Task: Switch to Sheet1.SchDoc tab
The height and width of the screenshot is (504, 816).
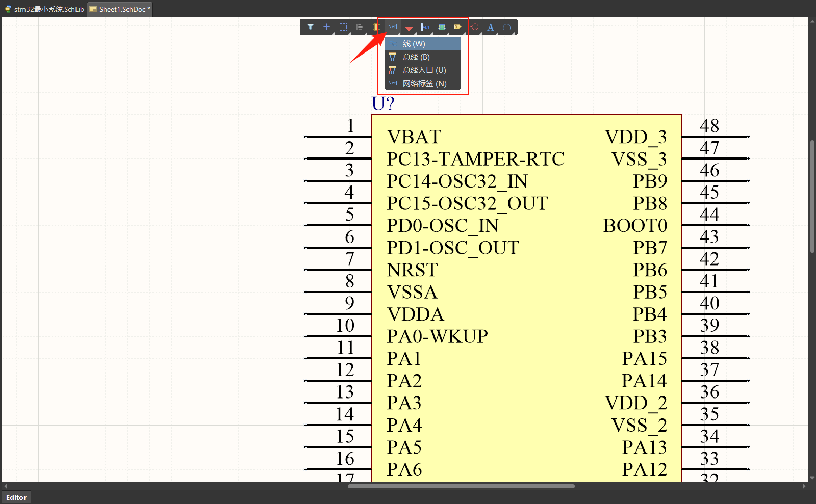Action: coord(120,9)
